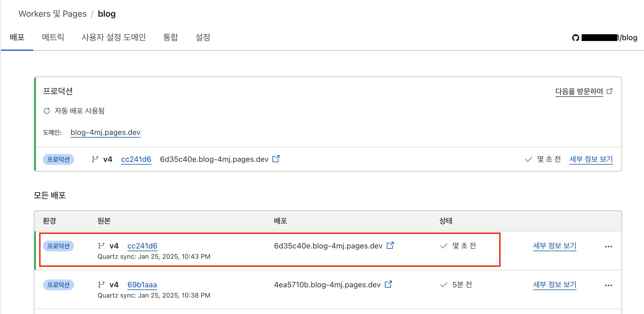Click the blog-4mj.pages.dev domain link

pyautogui.click(x=105, y=132)
